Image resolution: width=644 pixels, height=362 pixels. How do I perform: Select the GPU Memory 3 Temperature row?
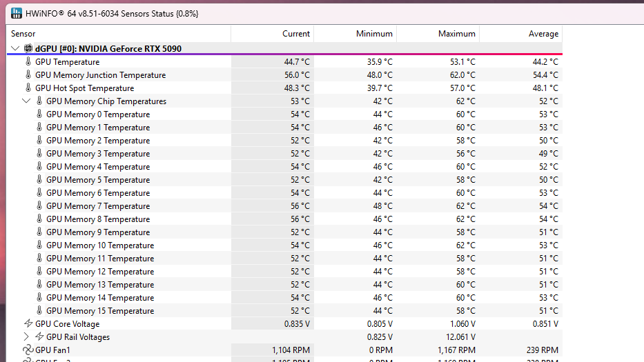pyautogui.click(x=284, y=154)
